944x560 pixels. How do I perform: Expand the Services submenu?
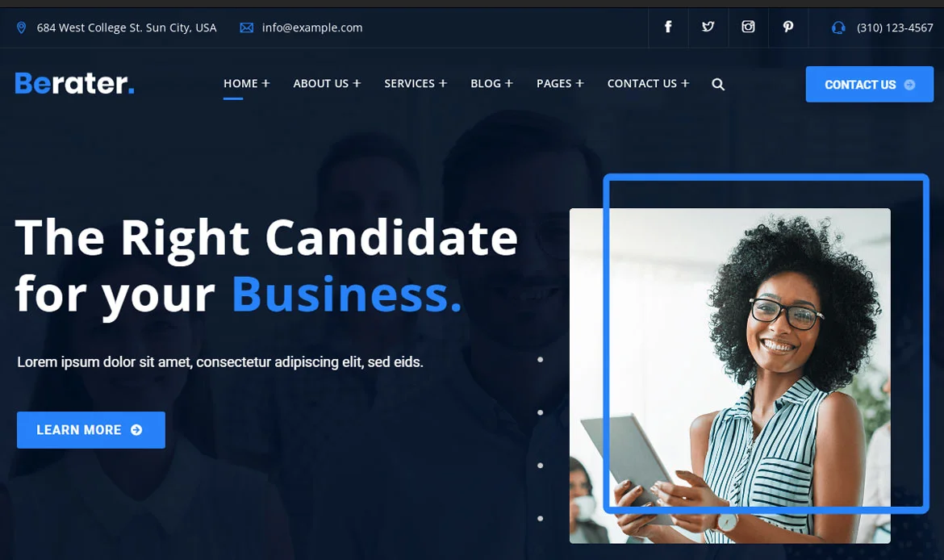tap(443, 83)
